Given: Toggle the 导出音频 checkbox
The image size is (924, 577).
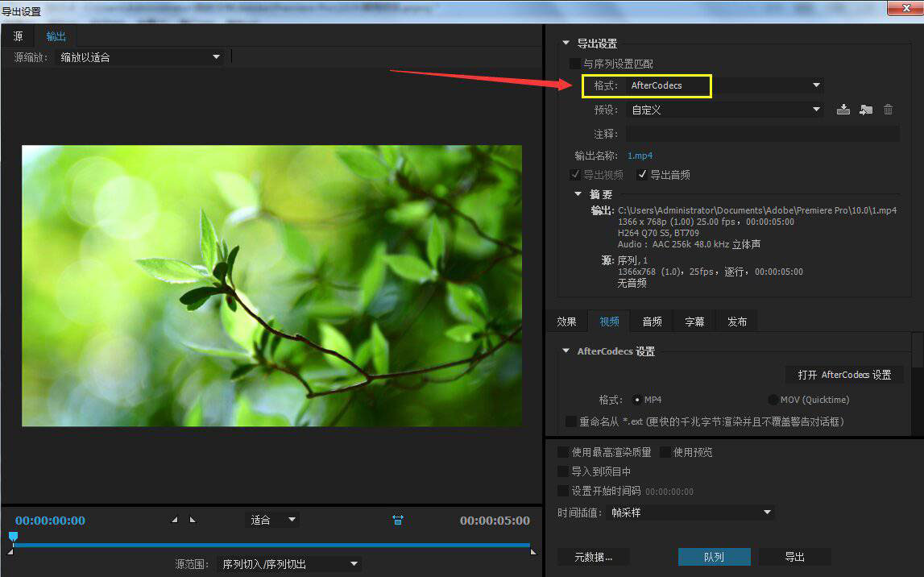Looking at the screenshot, I should pyautogui.click(x=642, y=174).
